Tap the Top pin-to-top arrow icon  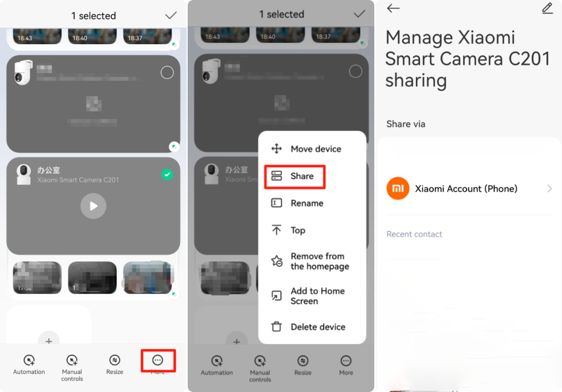click(277, 230)
